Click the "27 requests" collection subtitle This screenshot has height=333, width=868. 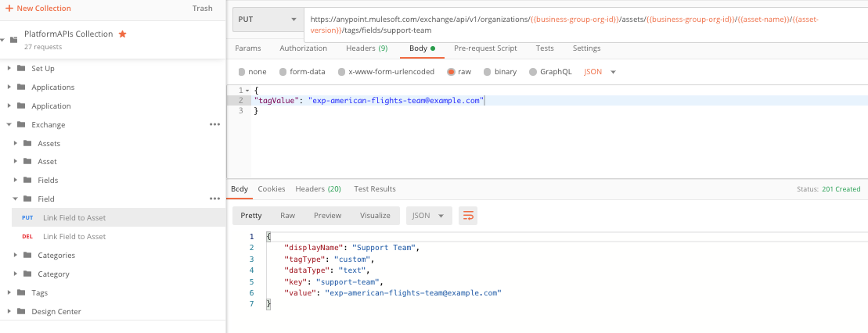(43, 47)
